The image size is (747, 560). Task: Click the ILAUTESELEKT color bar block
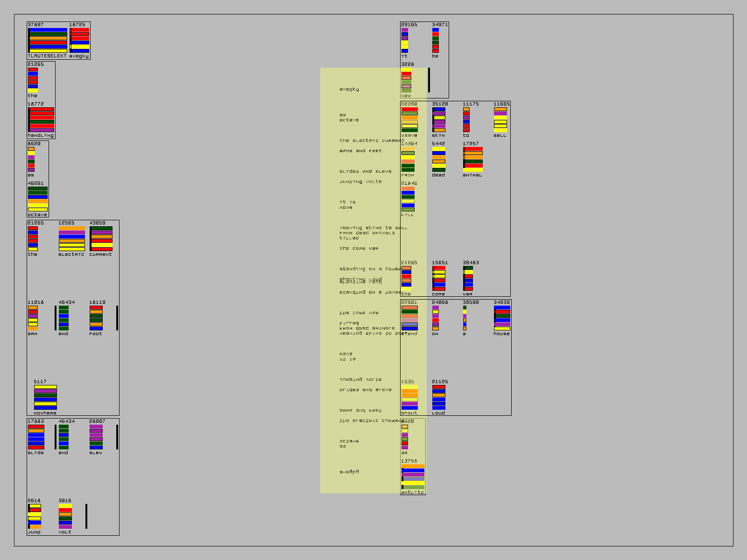coord(48,40)
